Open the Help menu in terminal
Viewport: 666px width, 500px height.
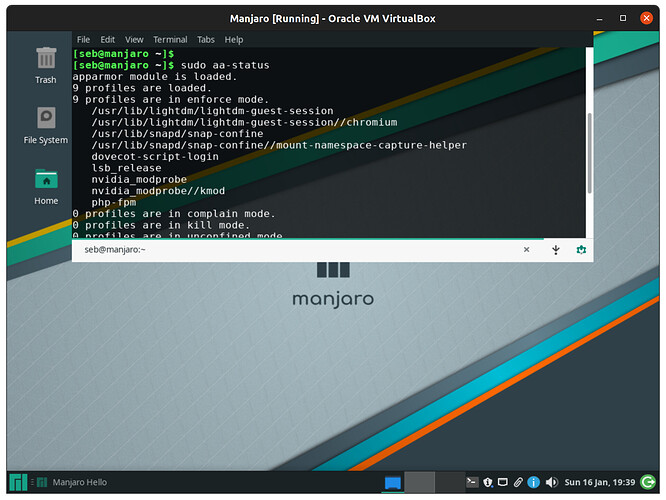tap(234, 40)
